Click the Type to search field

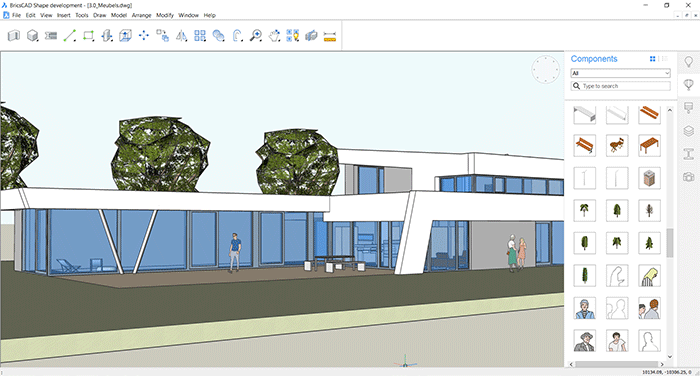point(621,86)
